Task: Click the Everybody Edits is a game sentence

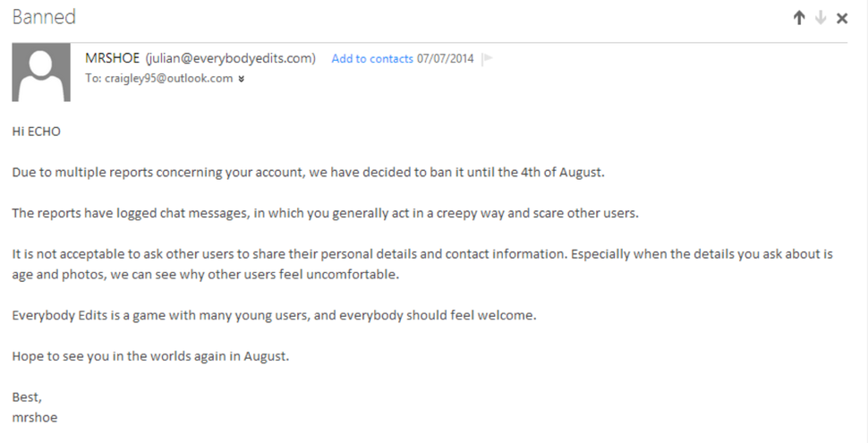Action: (x=275, y=315)
